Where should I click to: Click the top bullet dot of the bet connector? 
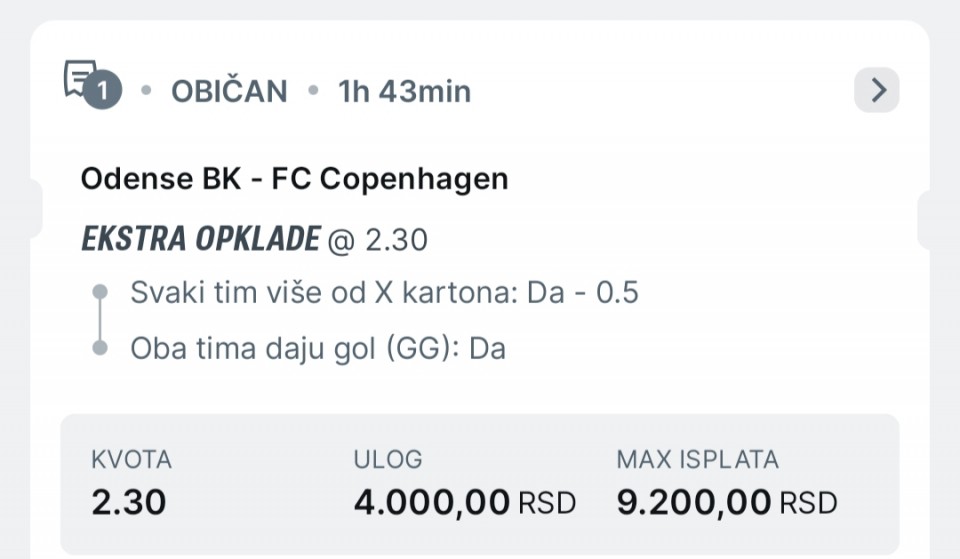click(99, 293)
